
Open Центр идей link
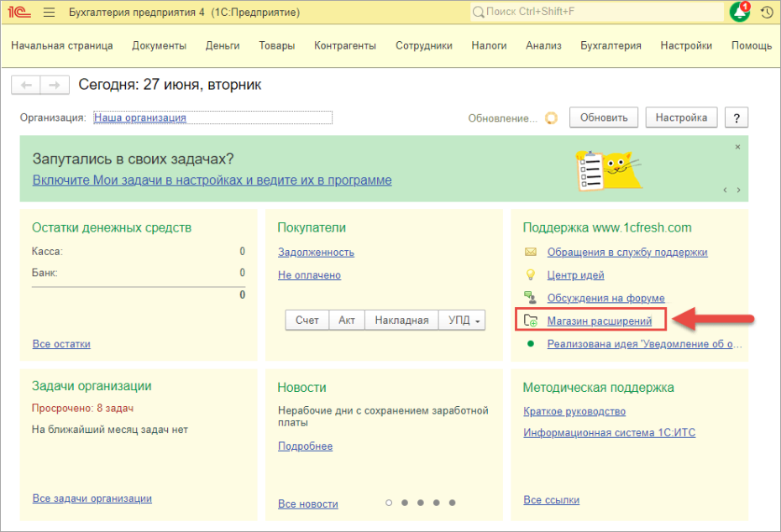click(x=576, y=275)
